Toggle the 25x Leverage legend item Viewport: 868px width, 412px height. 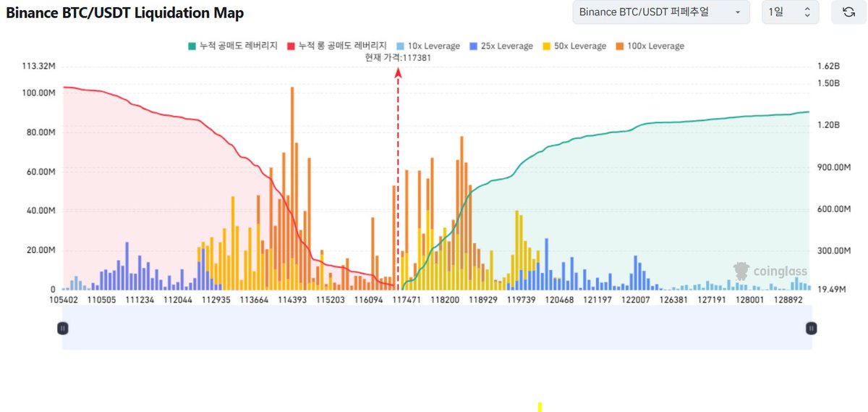tap(501, 46)
